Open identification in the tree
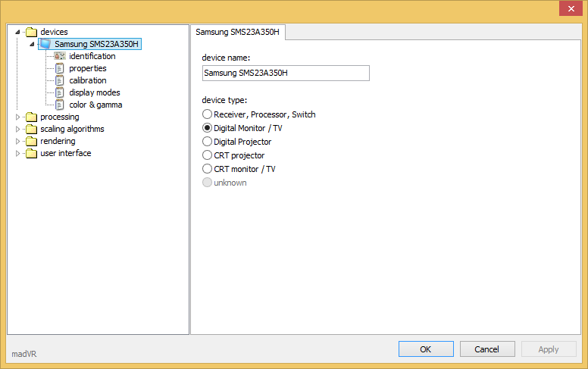Viewport: 588px width, 369px height. tap(92, 56)
